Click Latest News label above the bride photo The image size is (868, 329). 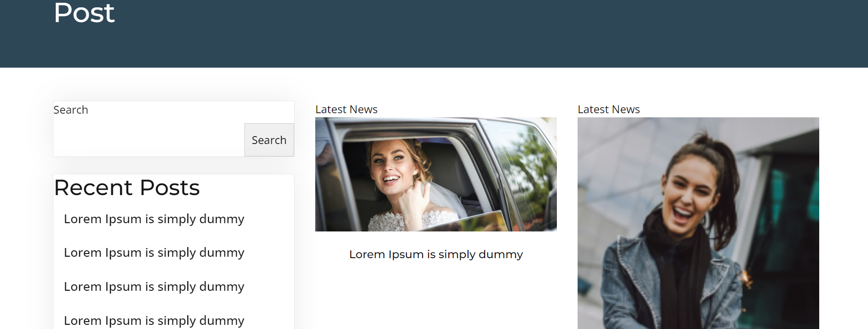pyautogui.click(x=346, y=110)
